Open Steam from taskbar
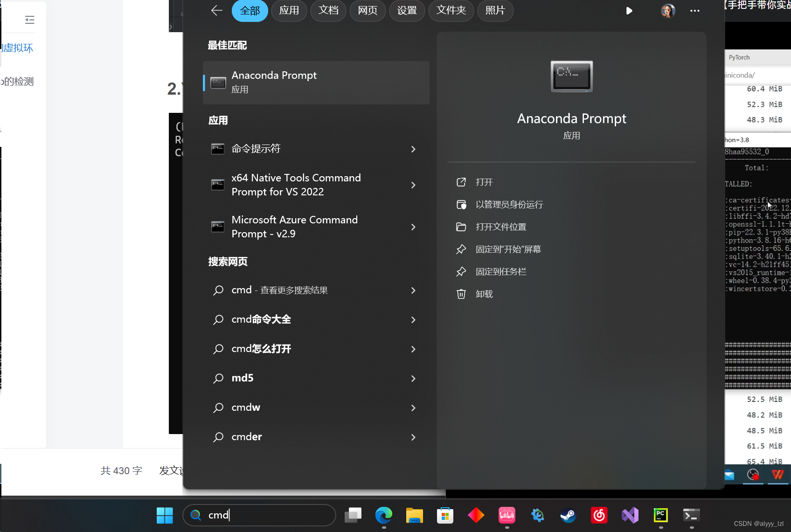 [x=568, y=515]
